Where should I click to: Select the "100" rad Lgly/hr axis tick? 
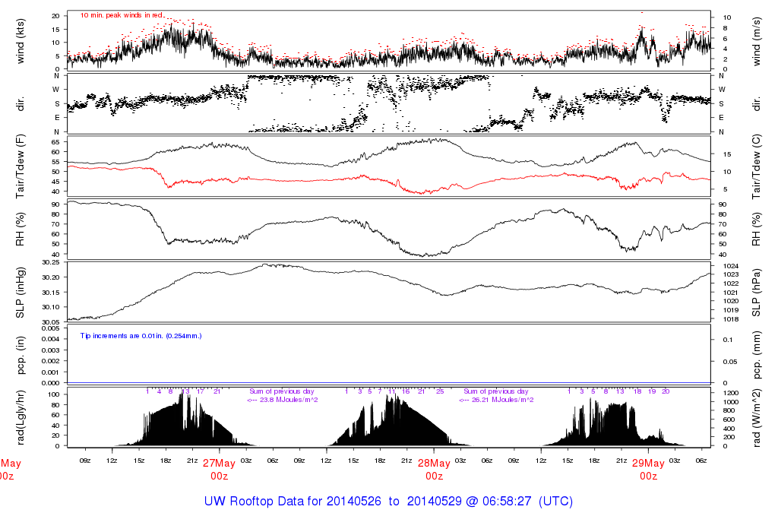(x=54, y=394)
